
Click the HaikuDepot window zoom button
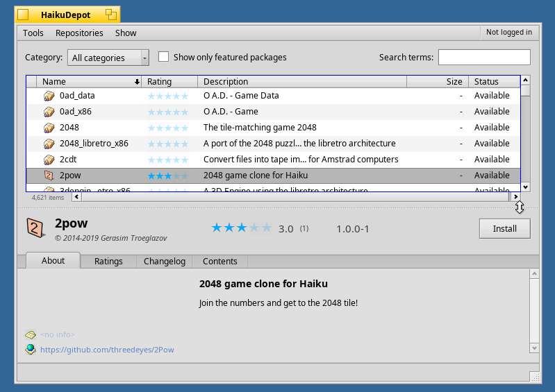coord(111,15)
